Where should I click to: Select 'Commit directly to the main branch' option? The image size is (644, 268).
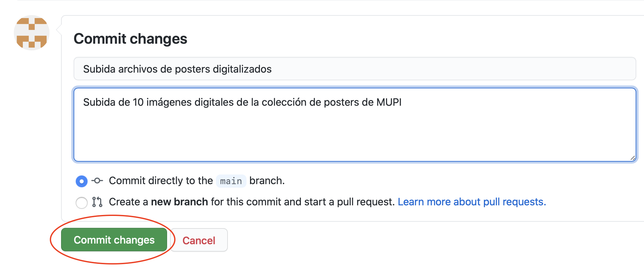pos(82,181)
